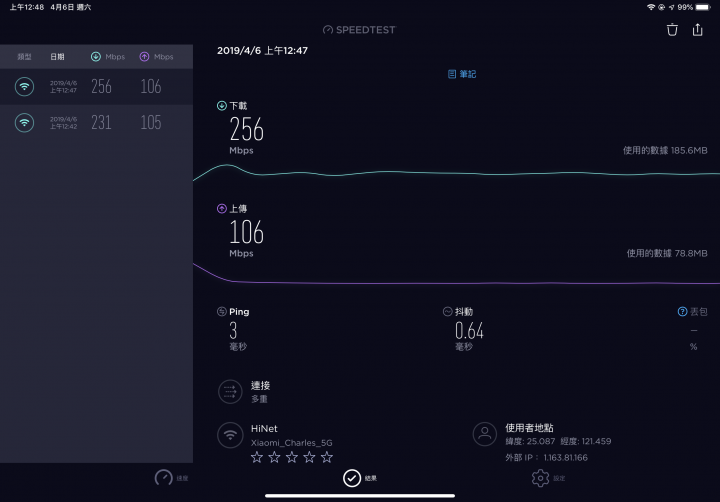Click the 下載 download icon
The width and height of the screenshot is (720, 502).
221,106
